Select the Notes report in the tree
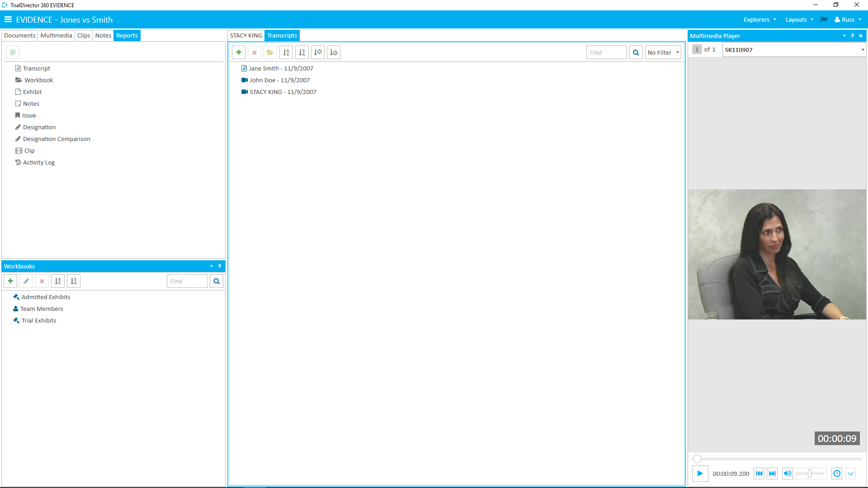This screenshot has height=488, width=868. coord(27,103)
